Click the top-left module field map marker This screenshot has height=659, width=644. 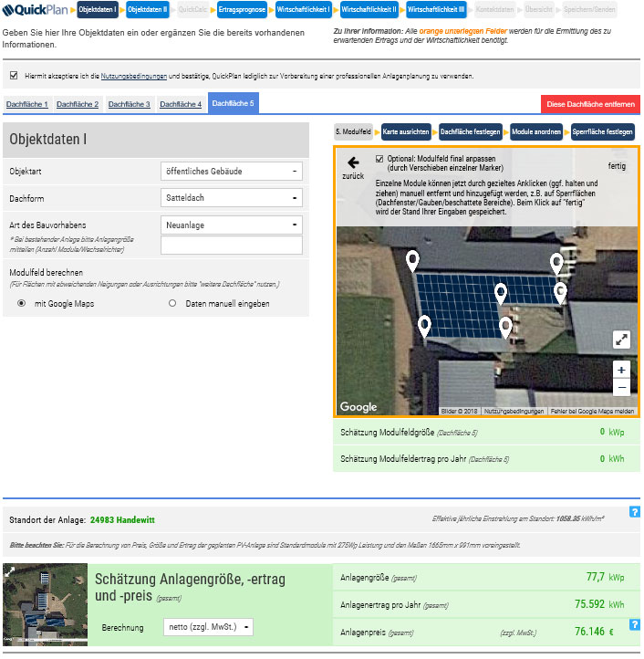[413, 261]
